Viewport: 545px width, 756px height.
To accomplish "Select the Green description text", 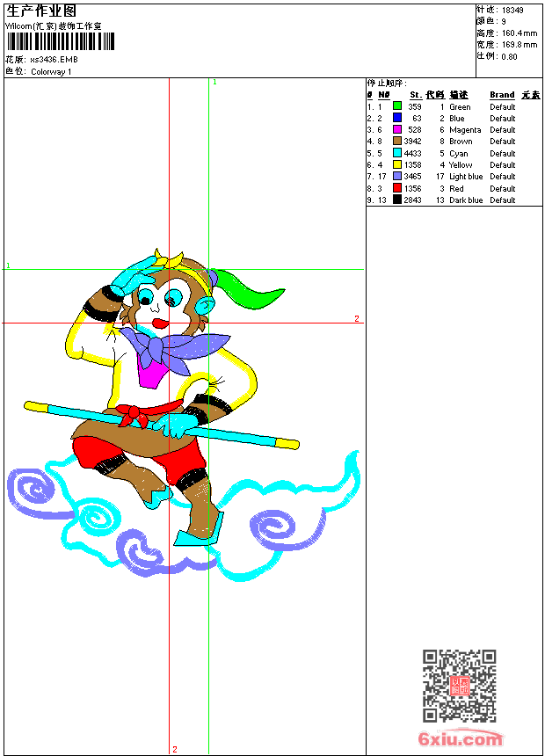I will click(x=460, y=107).
